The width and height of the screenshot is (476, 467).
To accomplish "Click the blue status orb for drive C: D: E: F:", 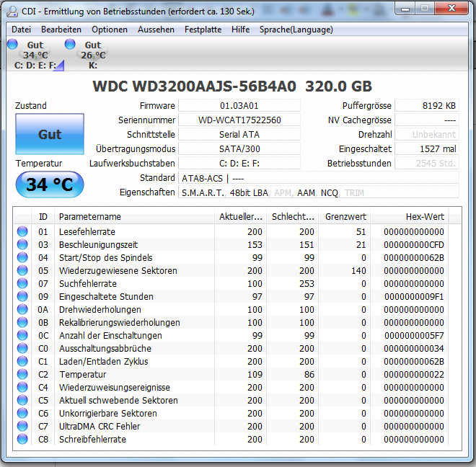I will 12,44.
